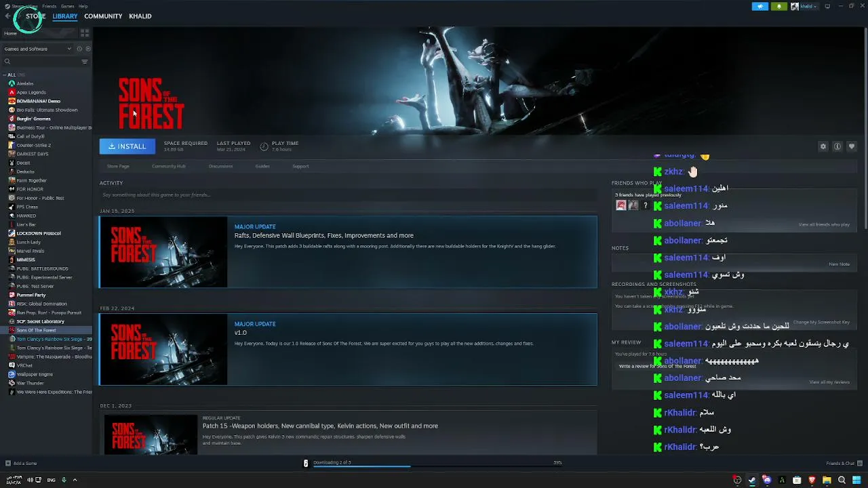Select Sons Of The Forest in library list
Viewport: 868px width, 488px height.
click(46, 330)
